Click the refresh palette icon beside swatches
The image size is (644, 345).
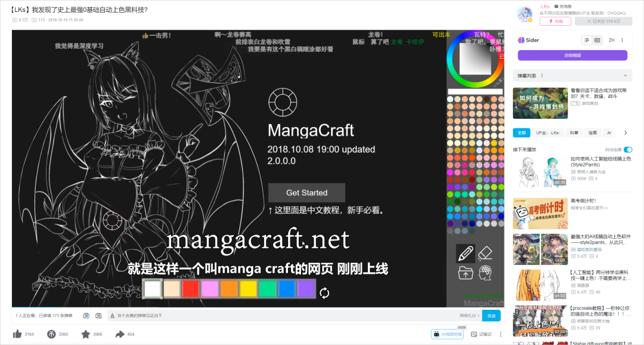324,293
